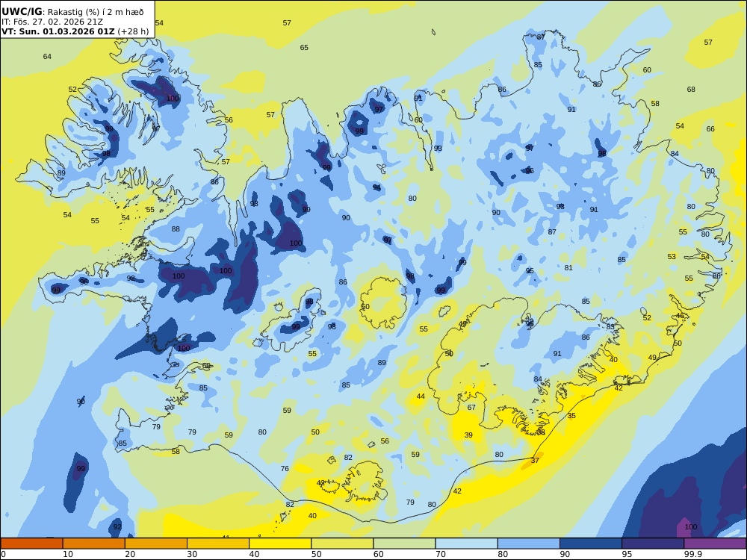Click the map value '53'
Viewport: 747px width, 560px height.
coord(672,257)
